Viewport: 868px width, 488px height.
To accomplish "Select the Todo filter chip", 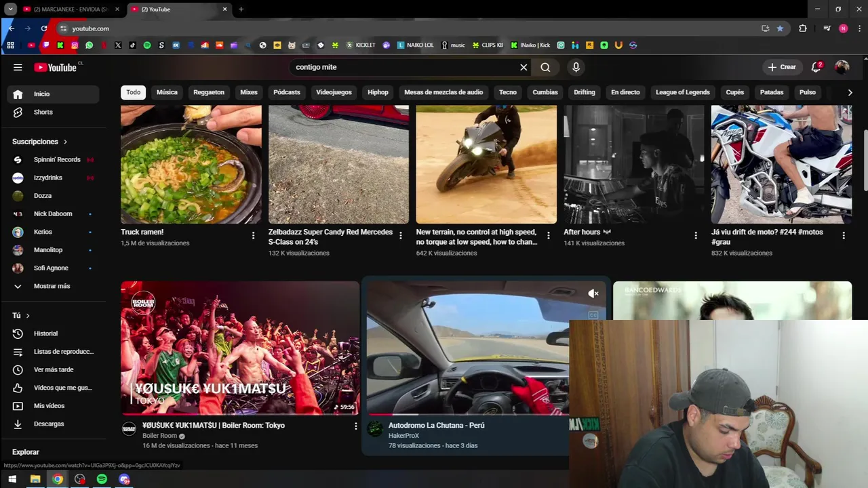I will pyautogui.click(x=134, y=92).
